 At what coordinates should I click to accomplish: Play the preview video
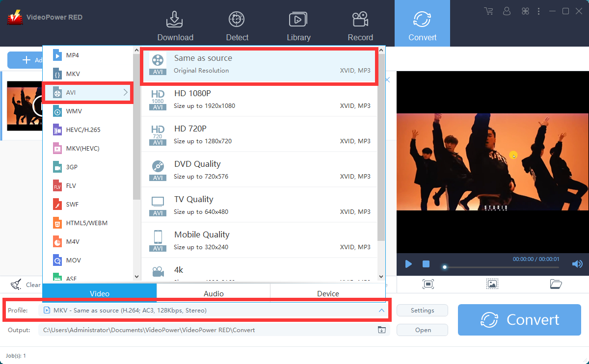click(x=408, y=264)
